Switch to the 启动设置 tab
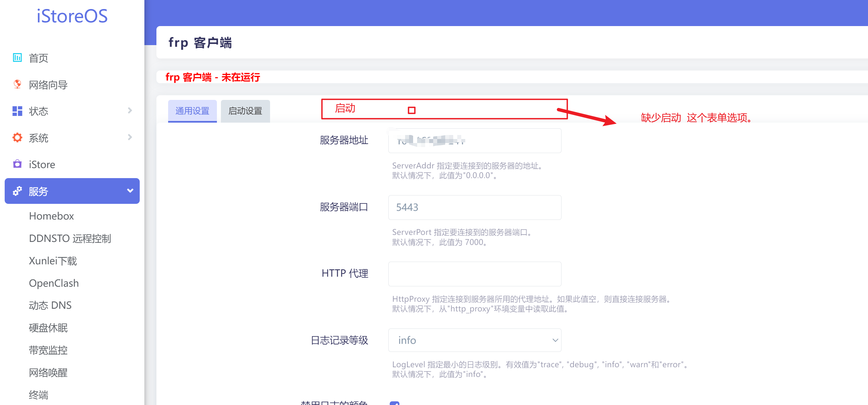Screen dimensions: 868x405 [245, 111]
